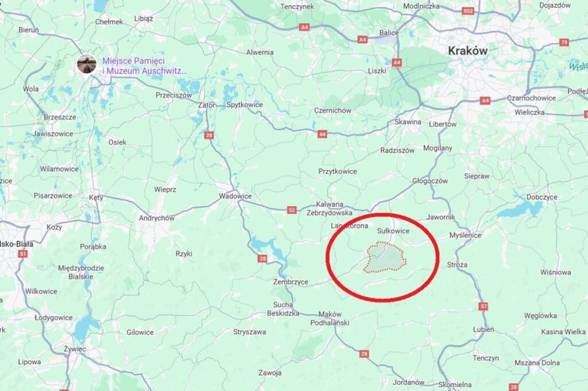
Task: Click the Kalwaria Zebrzydowska label
Action: pos(330,208)
